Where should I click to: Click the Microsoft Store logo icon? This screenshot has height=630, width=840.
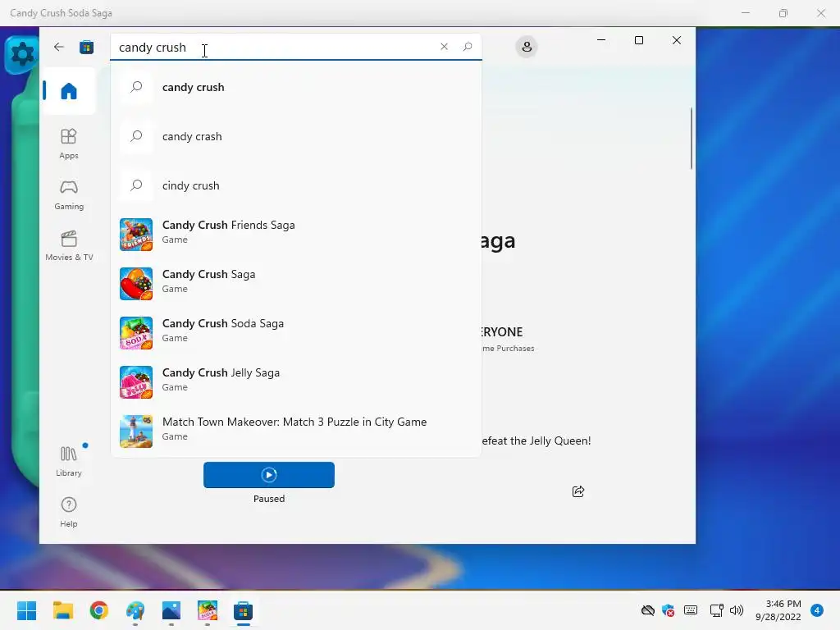pyautogui.click(x=86, y=47)
